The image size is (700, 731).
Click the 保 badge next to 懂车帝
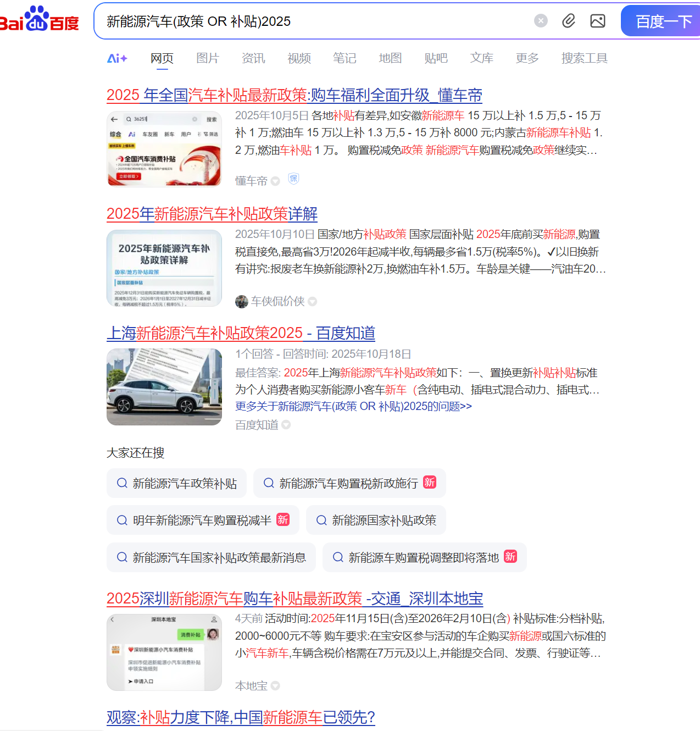[x=293, y=178]
